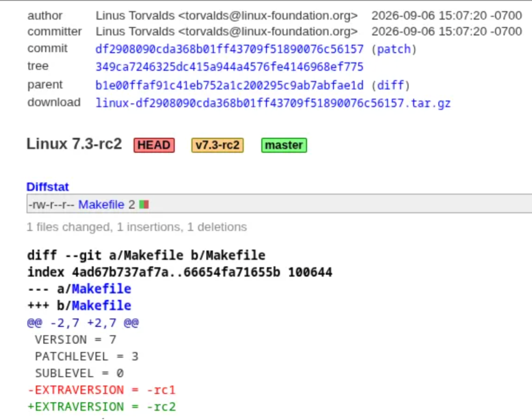Click the @@ -2,7 +2,7 @@ hunk header
Viewport: 532px width, 420px height.
[83, 323]
